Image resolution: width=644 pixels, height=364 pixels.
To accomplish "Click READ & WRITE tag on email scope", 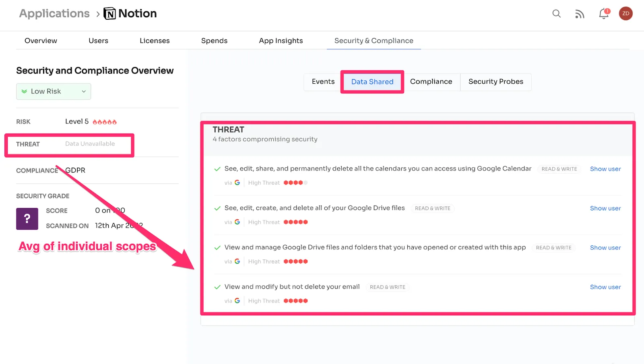I will click(388, 287).
